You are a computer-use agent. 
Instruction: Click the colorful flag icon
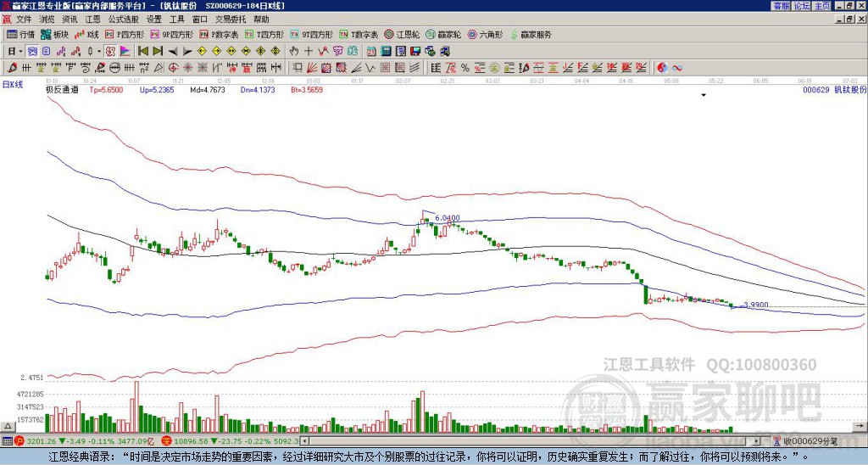(125, 52)
